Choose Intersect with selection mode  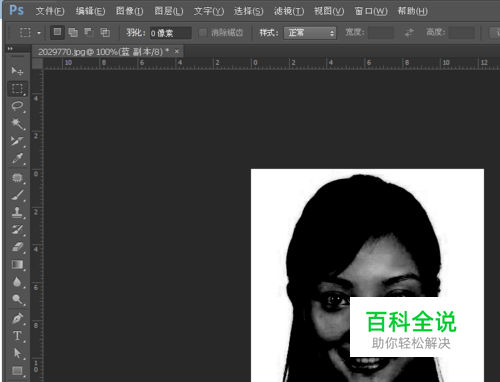[x=105, y=32]
